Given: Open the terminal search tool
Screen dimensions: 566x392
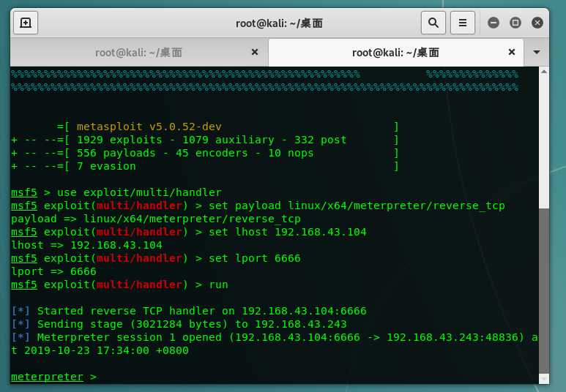Looking at the screenshot, I should click(433, 23).
